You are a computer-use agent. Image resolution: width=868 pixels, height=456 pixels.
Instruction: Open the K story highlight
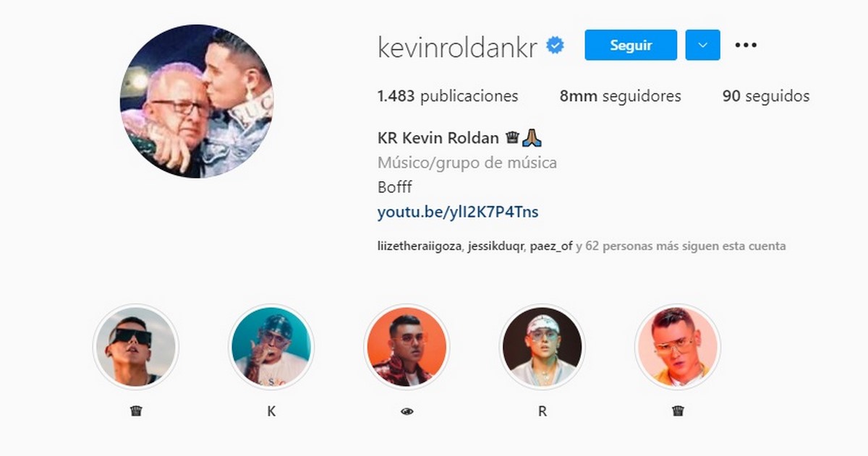click(271, 347)
